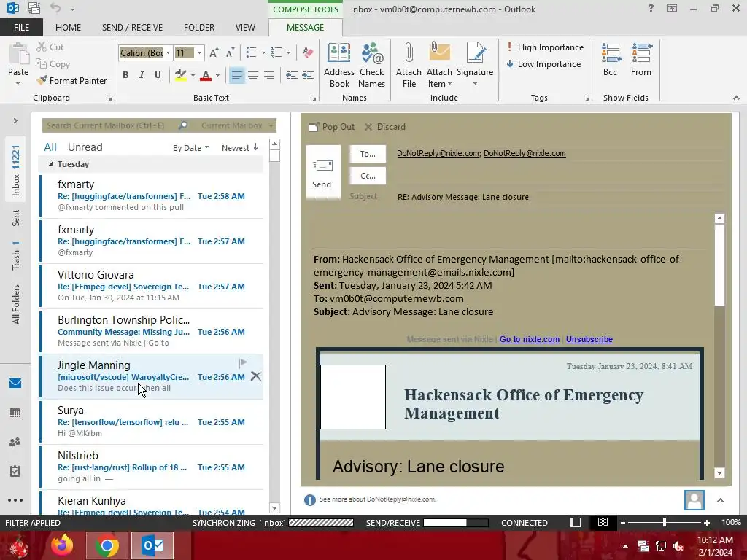This screenshot has height=560, width=747.
Task: Open Mail view in navigation bar
Action: [x=15, y=384]
